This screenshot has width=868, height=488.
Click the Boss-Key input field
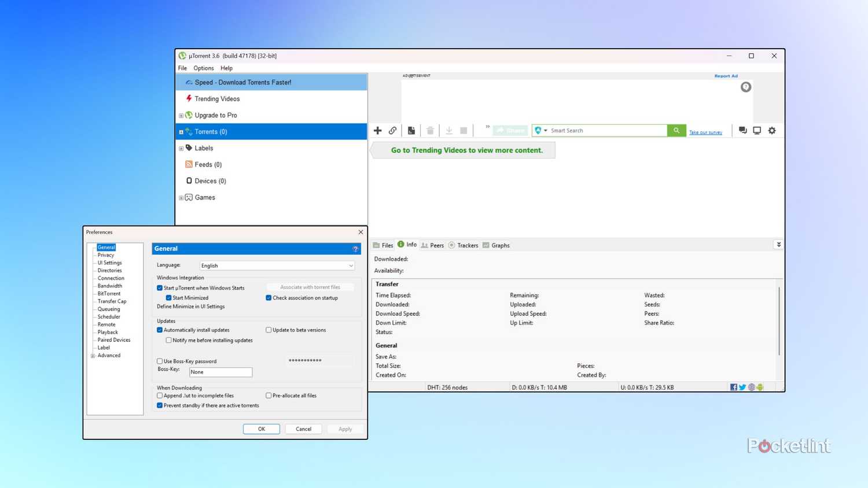click(x=220, y=372)
